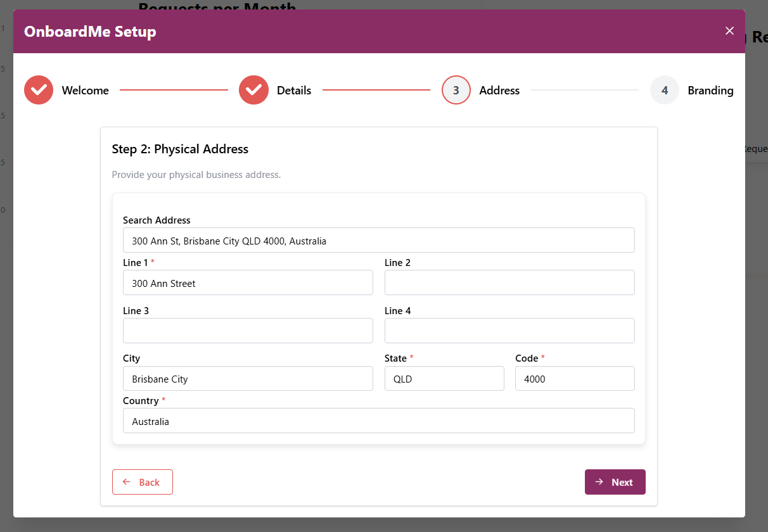Click the Welcome step checkmark icon
Image resolution: width=768 pixels, height=532 pixels.
[x=39, y=90]
